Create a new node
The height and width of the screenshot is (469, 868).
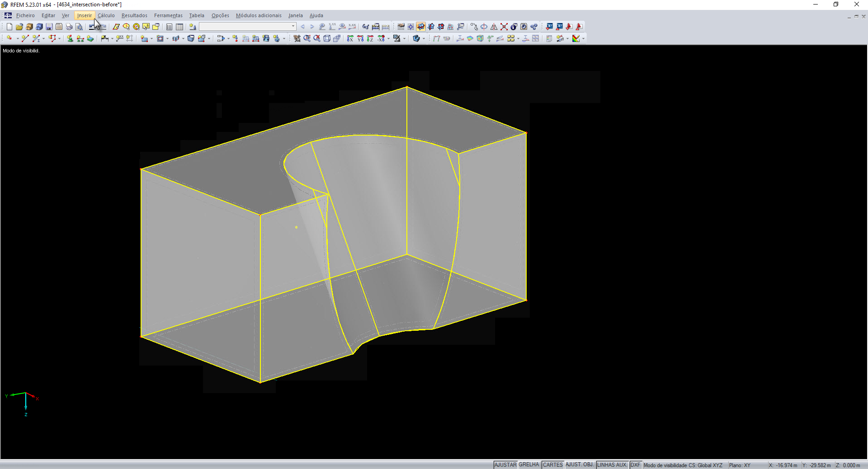[9, 38]
